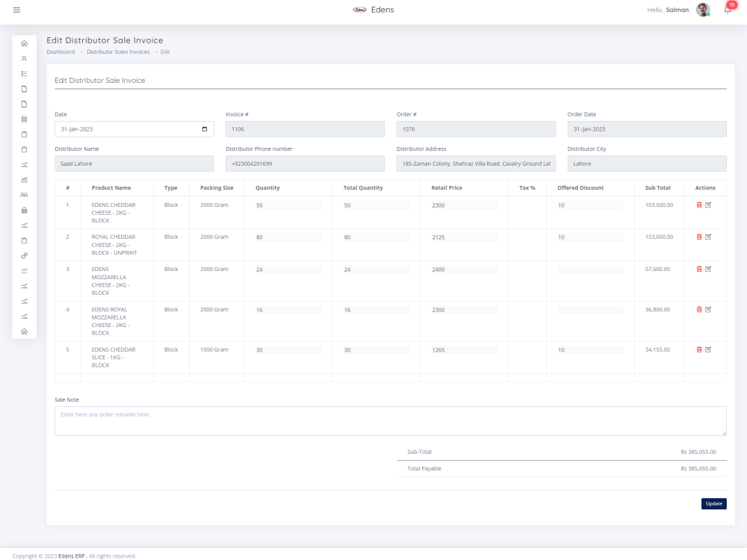Click the Hello, Salman greeting
This screenshot has height=560, width=747.
[667, 10]
